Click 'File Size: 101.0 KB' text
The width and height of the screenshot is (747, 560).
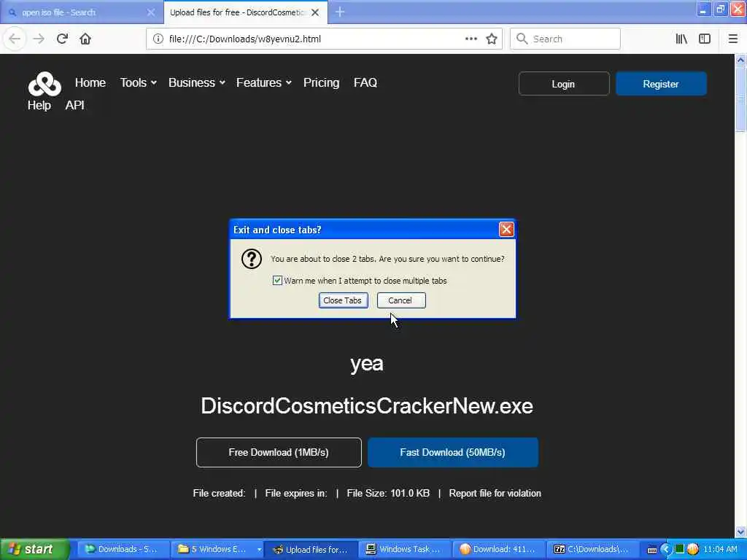tap(388, 494)
